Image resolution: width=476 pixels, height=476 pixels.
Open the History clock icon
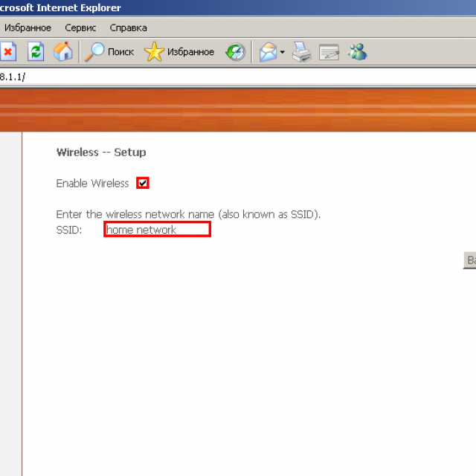click(x=236, y=52)
